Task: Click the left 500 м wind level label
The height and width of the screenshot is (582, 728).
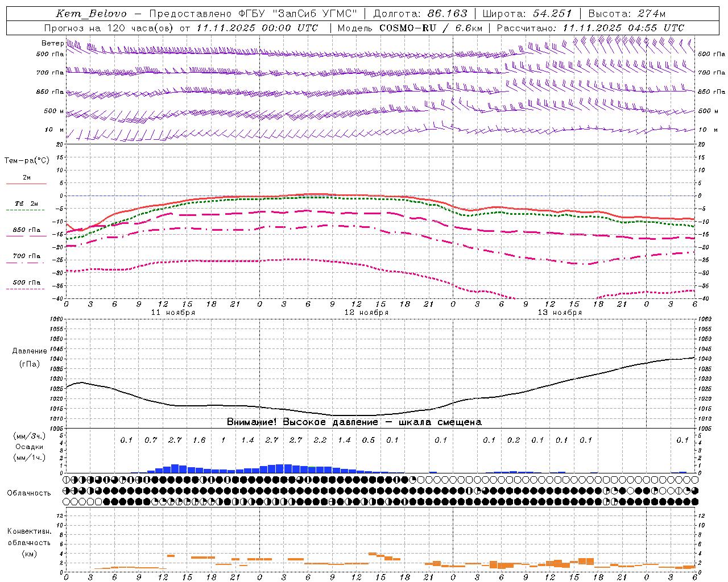Action: coord(54,111)
